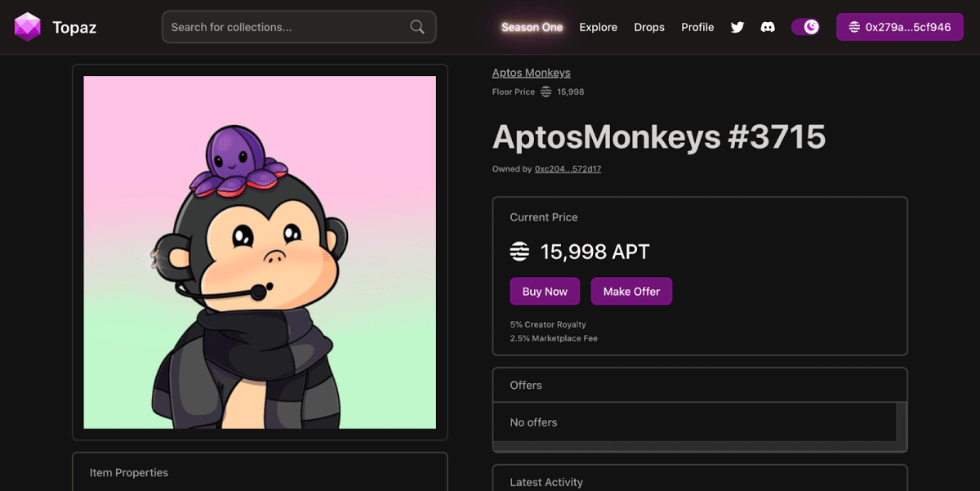
Task: Open the Profile page
Action: [x=697, y=27]
